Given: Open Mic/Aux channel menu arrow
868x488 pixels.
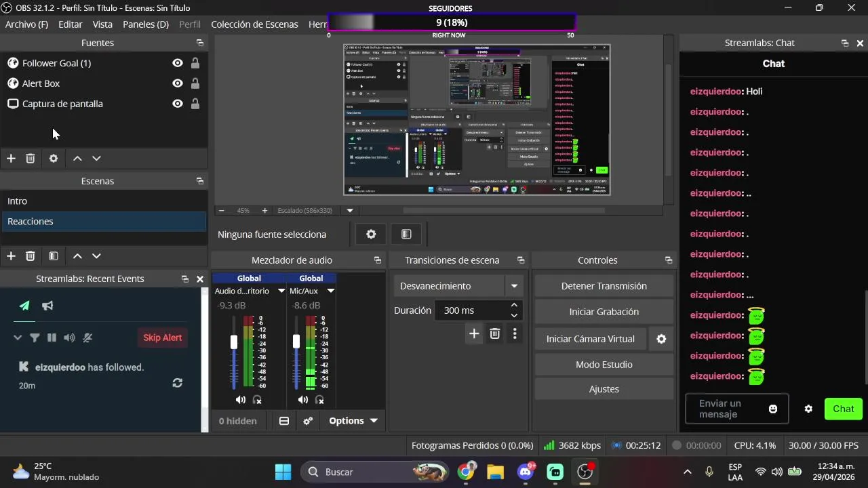Looking at the screenshot, I should 330,291.
